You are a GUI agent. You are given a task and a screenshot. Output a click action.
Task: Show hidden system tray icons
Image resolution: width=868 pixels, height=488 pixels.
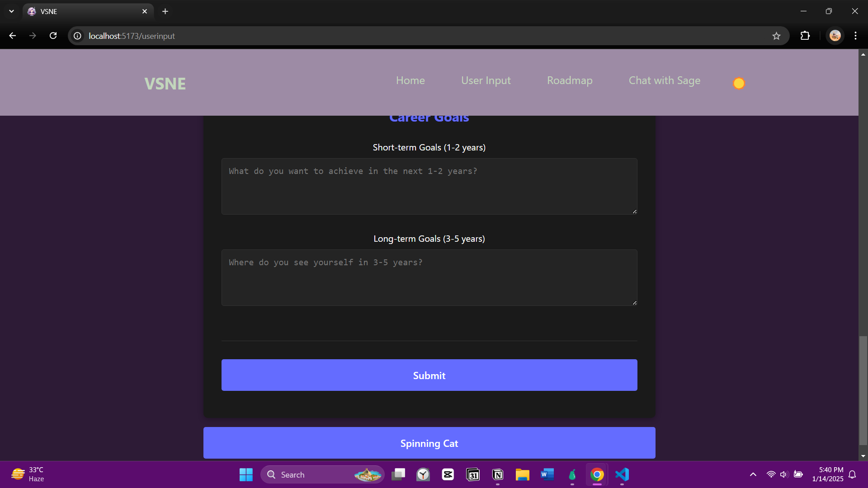753,474
